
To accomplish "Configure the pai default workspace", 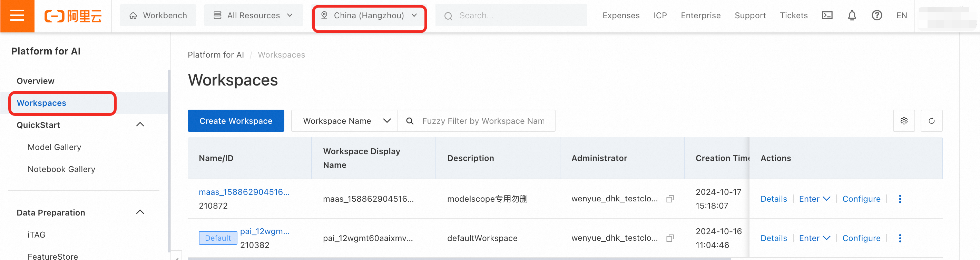I will point(861,238).
